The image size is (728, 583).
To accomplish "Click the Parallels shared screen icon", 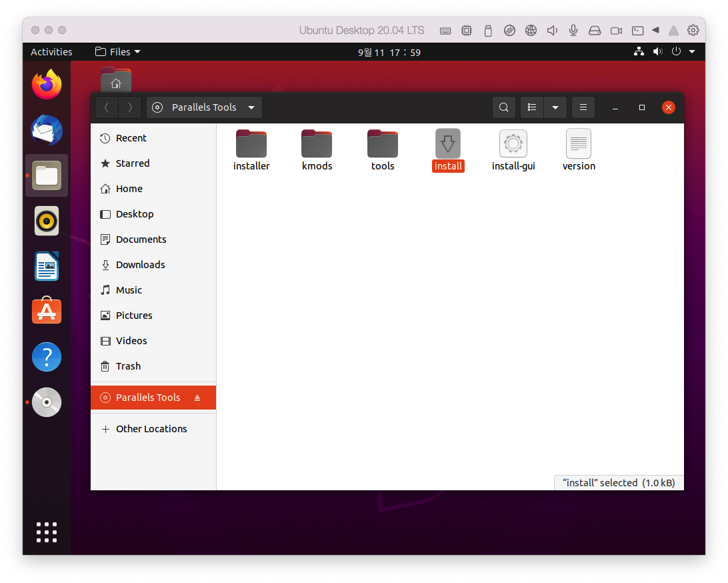I will click(637, 31).
